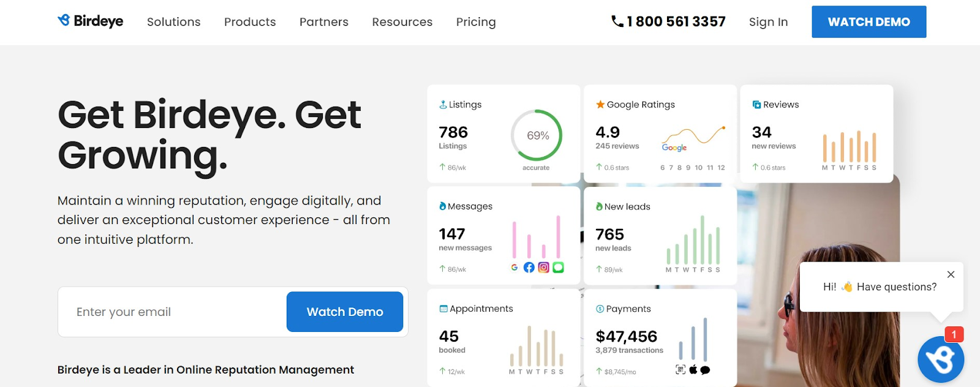Click the green message icon in Messages card

558,268
